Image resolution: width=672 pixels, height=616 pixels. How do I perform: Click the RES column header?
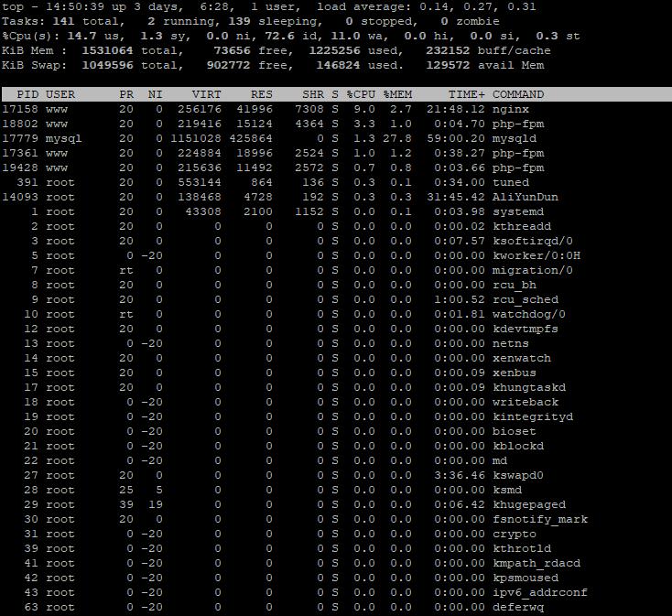click(x=262, y=94)
